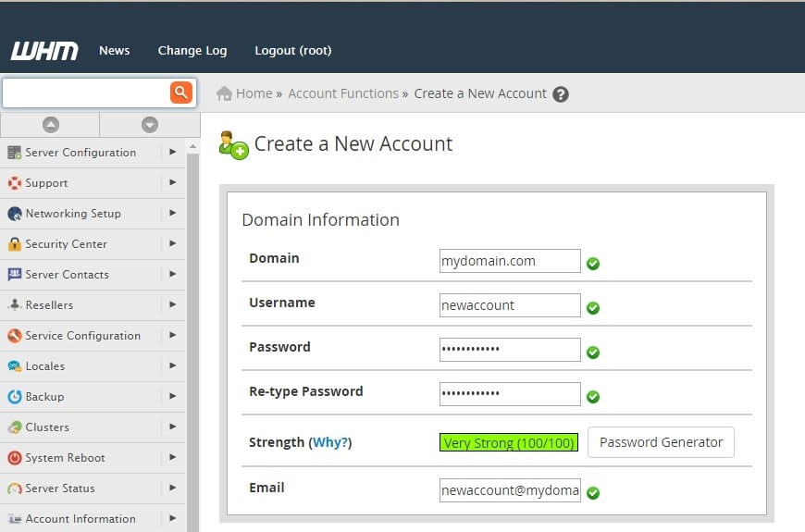The width and height of the screenshot is (805, 532).
Task: Click Logout (root) in top bar
Action: point(292,51)
